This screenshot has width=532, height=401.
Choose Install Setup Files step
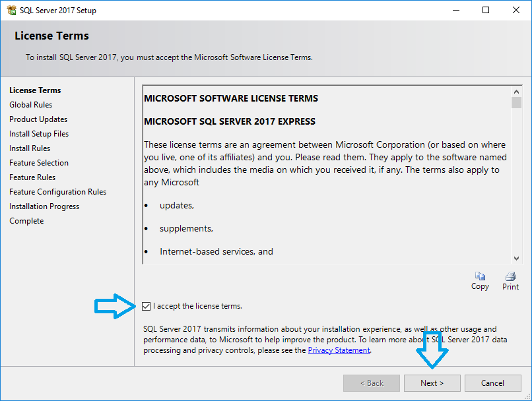click(39, 134)
